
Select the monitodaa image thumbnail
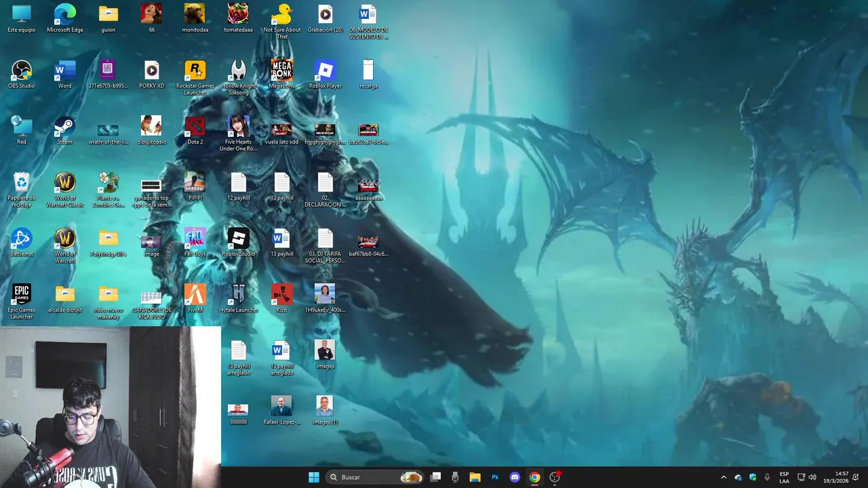[x=195, y=18]
